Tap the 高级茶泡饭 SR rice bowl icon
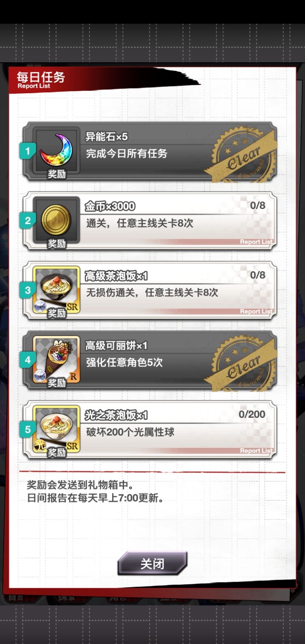 tap(56, 290)
